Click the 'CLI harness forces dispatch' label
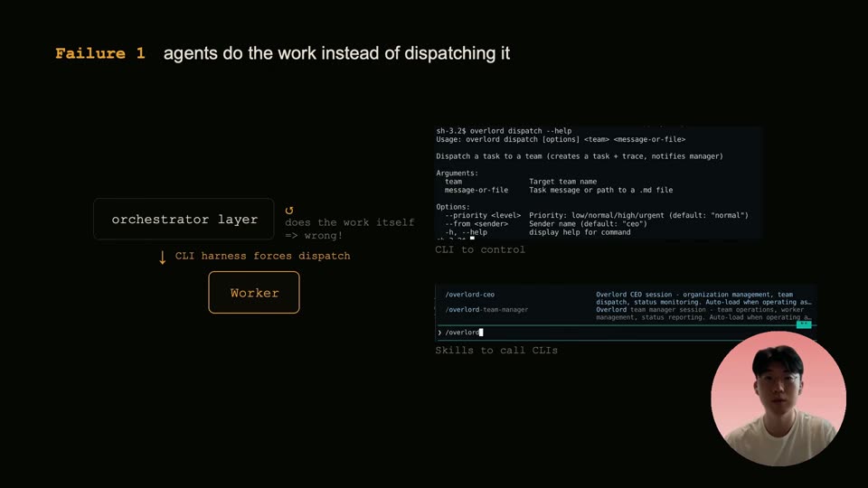868x488 pixels. point(263,256)
